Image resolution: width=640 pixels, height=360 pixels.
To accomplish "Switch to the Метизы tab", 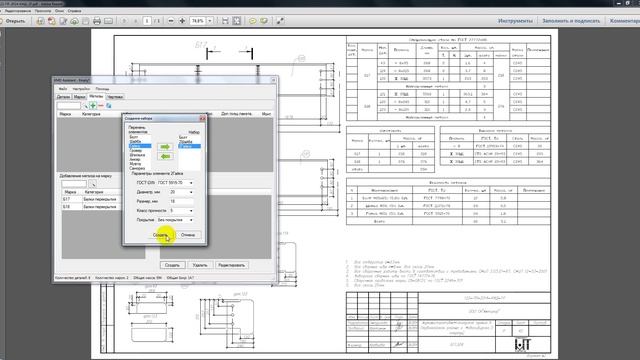I will tap(96, 96).
